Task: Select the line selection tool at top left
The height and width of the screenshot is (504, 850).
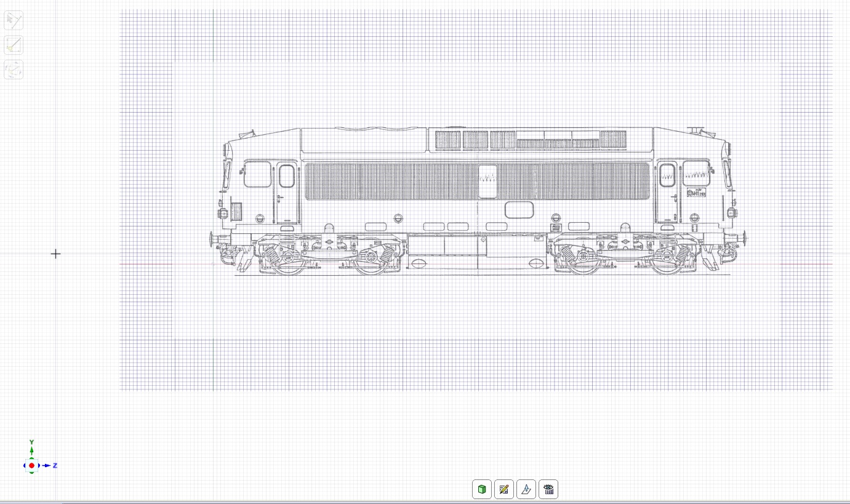Action: (14, 20)
